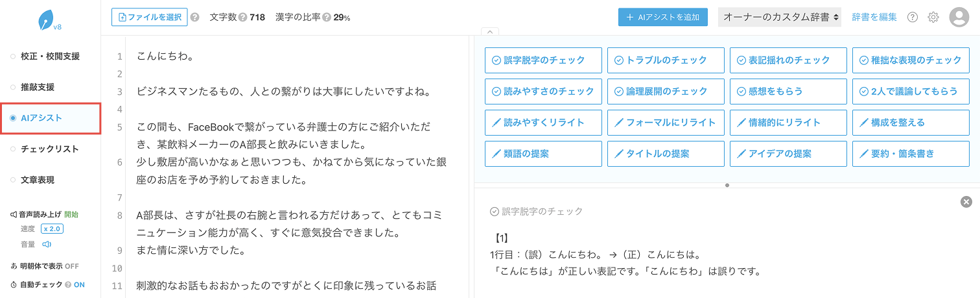Change the x 2.0 reading speed

pos(52,229)
